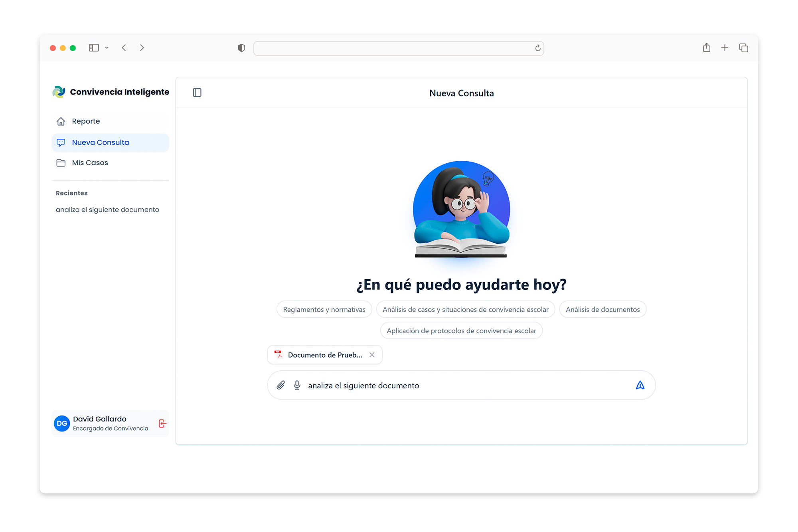Click the browser forward arrow
Viewport: 798px width, 532px height.
142,48
